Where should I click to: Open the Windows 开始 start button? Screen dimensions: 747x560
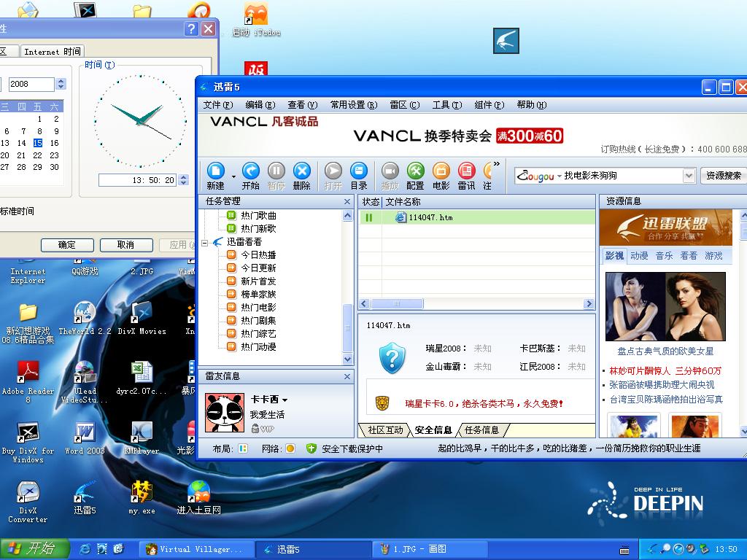click(35, 549)
